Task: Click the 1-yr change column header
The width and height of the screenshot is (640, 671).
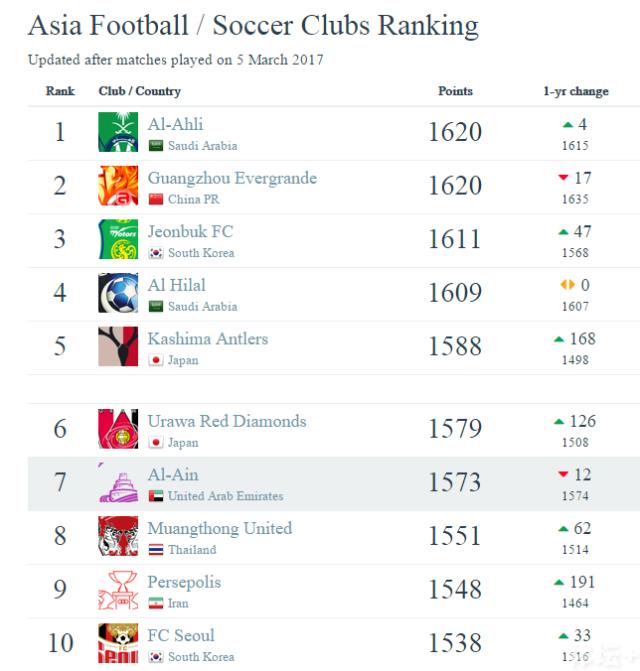Action: click(576, 91)
